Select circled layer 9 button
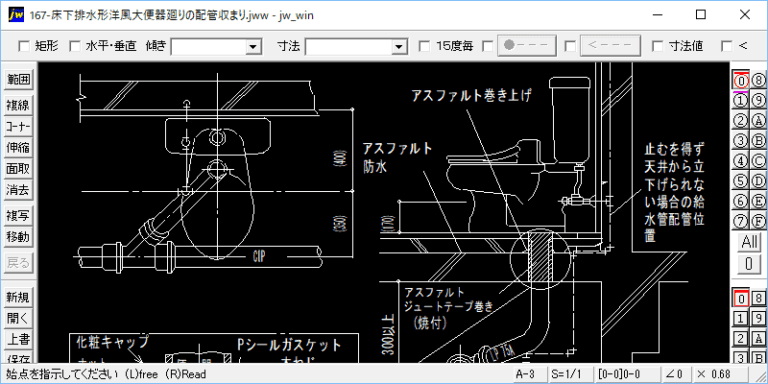Image resolution: width=768 pixels, height=384 pixels. click(x=758, y=100)
